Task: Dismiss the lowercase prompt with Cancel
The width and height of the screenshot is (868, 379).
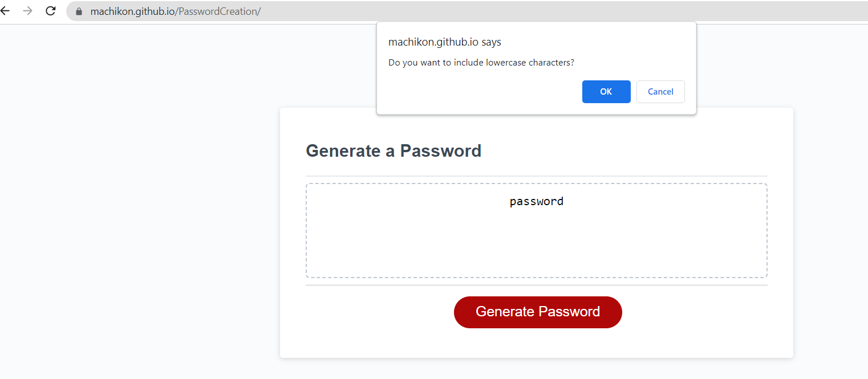Action: click(660, 91)
